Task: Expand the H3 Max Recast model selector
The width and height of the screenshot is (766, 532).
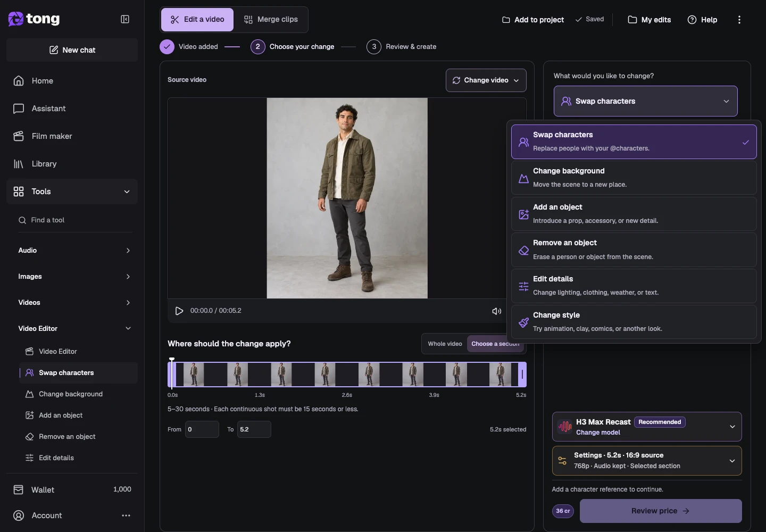Action: [647, 427]
